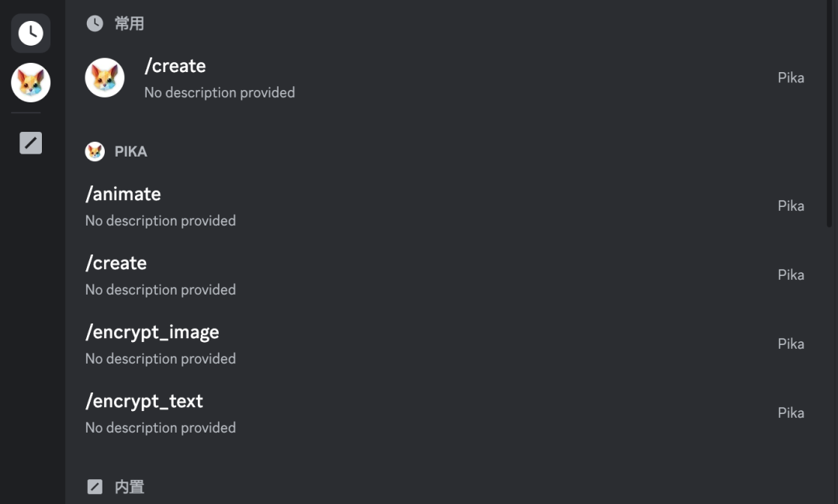This screenshot has height=504, width=838.
Task: Click the 内置 section header
Action: click(130, 487)
